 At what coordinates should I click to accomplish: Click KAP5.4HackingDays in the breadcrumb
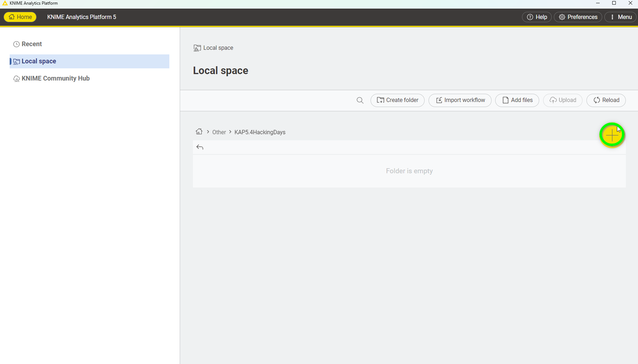click(260, 132)
